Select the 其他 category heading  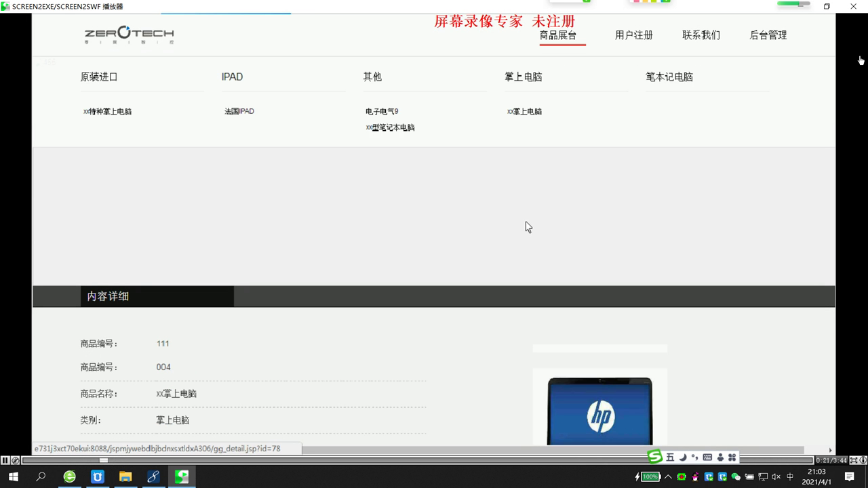click(372, 77)
